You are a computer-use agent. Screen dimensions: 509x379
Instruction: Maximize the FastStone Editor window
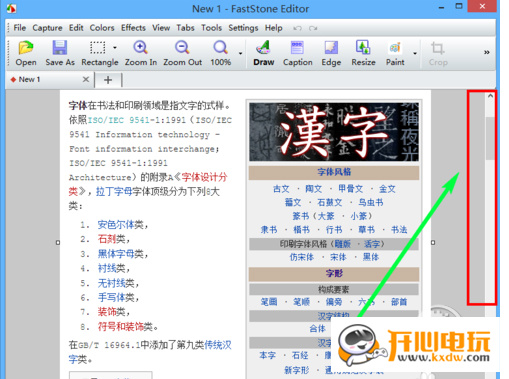[x=459, y=7]
